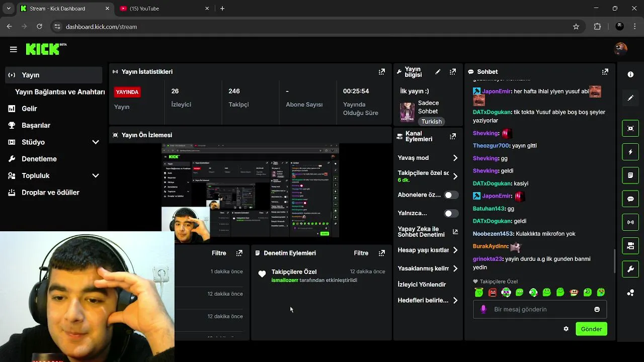Open Yapay Zeka ile Sohbet Denetimi external link

tap(455, 232)
